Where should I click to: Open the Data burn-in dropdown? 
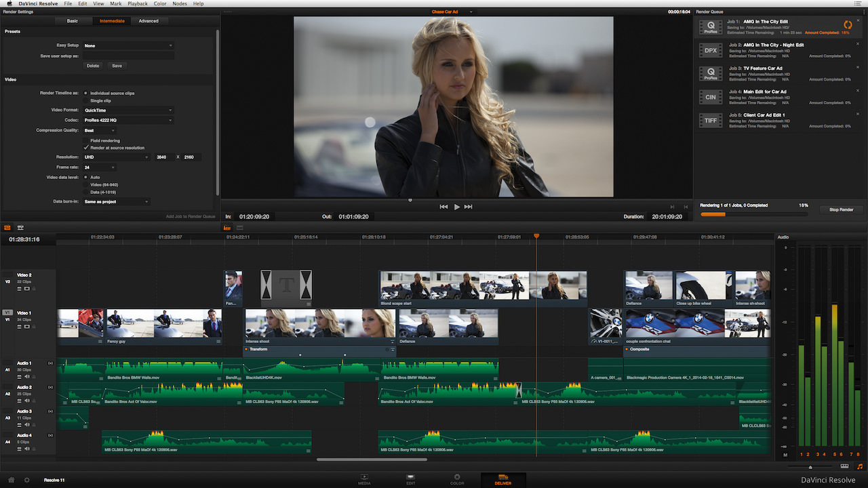pyautogui.click(x=116, y=201)
